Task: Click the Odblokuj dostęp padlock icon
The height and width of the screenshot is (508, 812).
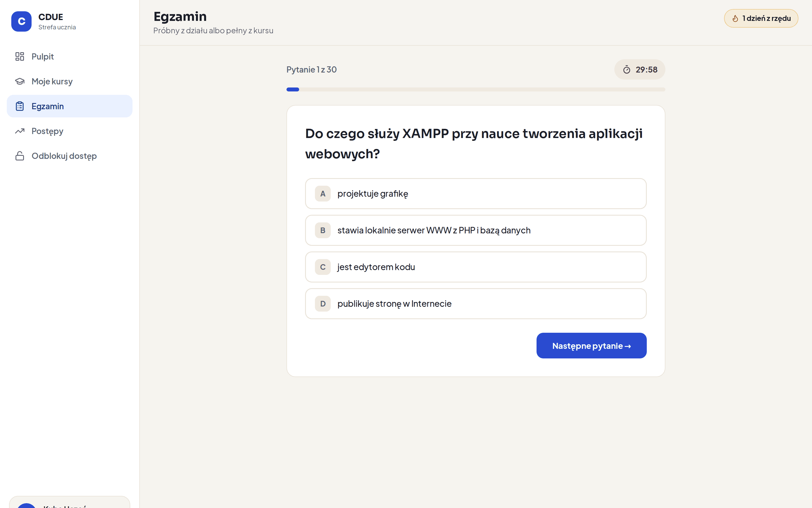Action: (20, 156)
